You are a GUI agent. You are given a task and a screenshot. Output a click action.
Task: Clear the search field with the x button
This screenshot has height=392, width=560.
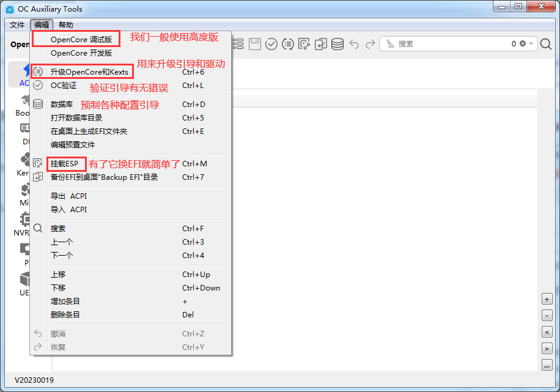(523, 44)
